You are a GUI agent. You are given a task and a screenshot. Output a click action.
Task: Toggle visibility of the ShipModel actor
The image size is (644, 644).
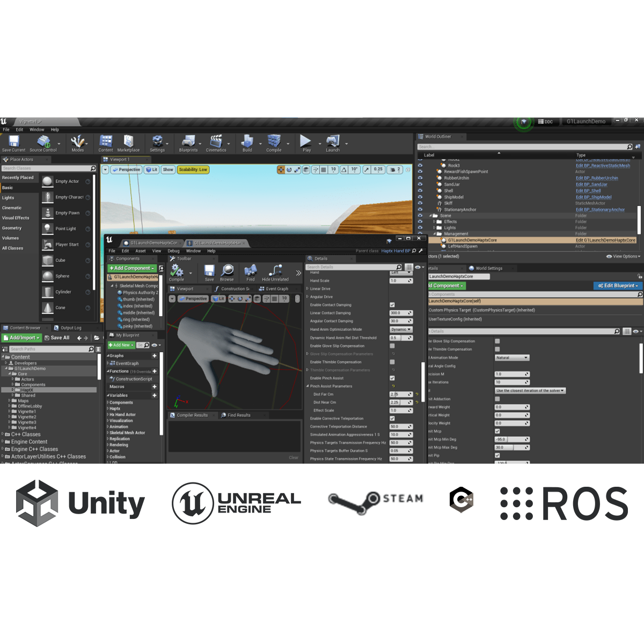pos(420,197)
